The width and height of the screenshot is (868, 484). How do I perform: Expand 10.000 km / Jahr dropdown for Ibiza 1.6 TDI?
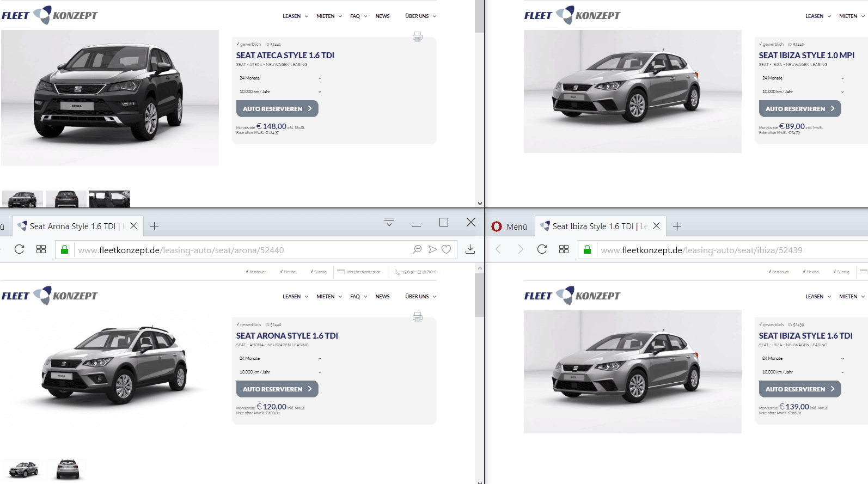[803, 372]
